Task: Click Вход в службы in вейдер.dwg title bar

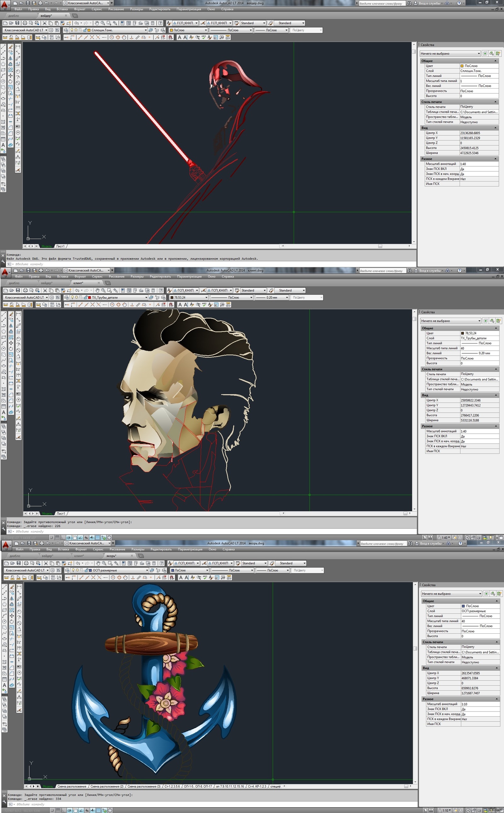Action: [x=429, y=3]
